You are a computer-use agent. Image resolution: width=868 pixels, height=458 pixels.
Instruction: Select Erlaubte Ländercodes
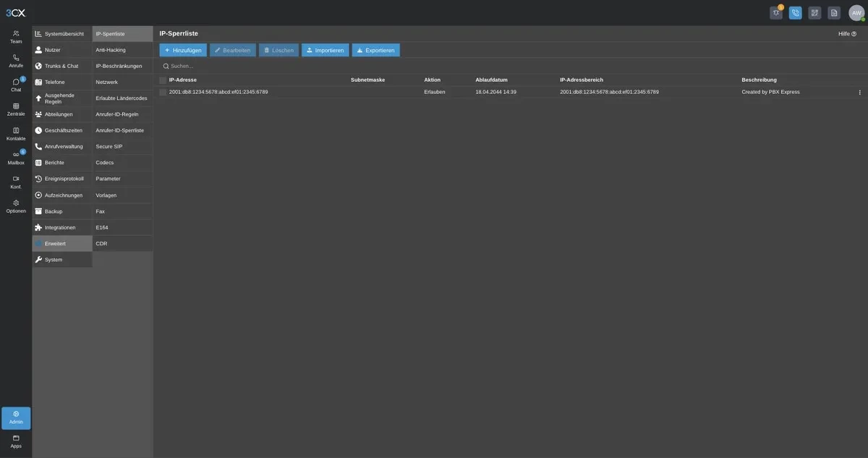click(x=122, y=98)
